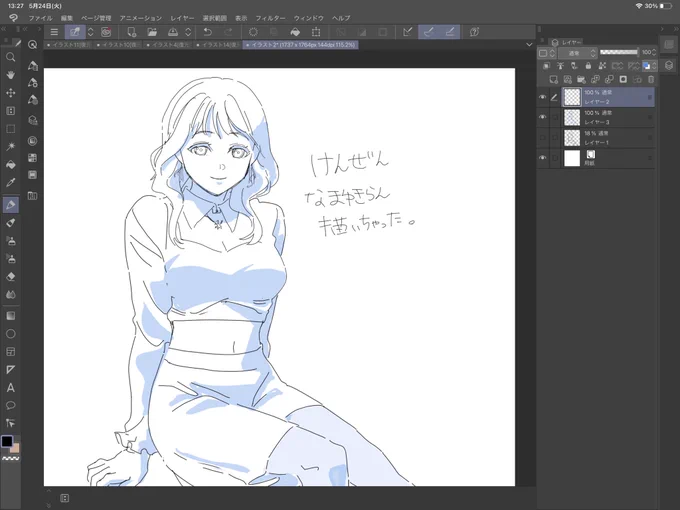680x510 pixels.
Task: Select the Correct line tool
Action: coord(11,423)
